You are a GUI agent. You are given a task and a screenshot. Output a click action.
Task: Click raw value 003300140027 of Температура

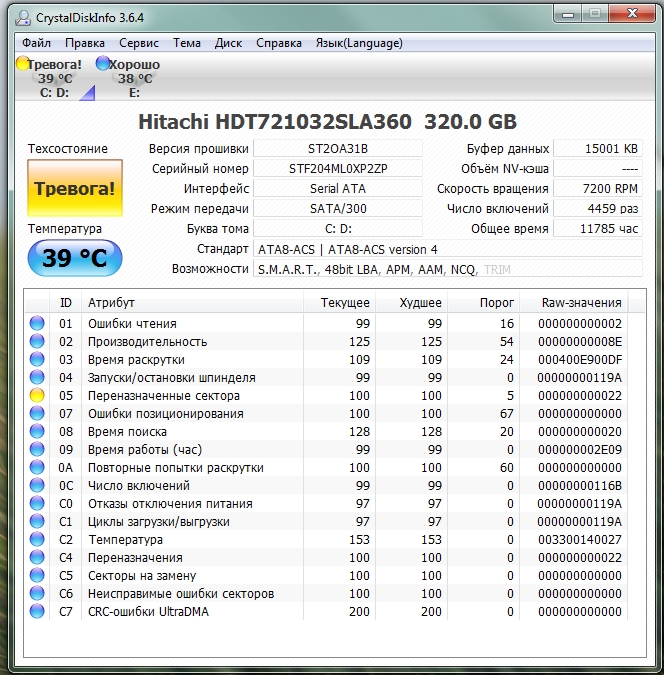coord(580,539)
